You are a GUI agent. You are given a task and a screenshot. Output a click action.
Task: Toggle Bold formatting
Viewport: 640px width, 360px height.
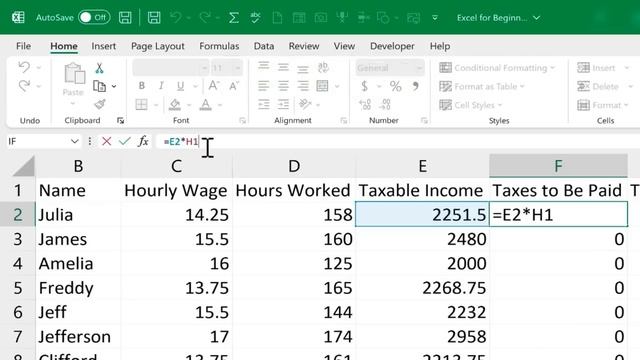point(142,86)
